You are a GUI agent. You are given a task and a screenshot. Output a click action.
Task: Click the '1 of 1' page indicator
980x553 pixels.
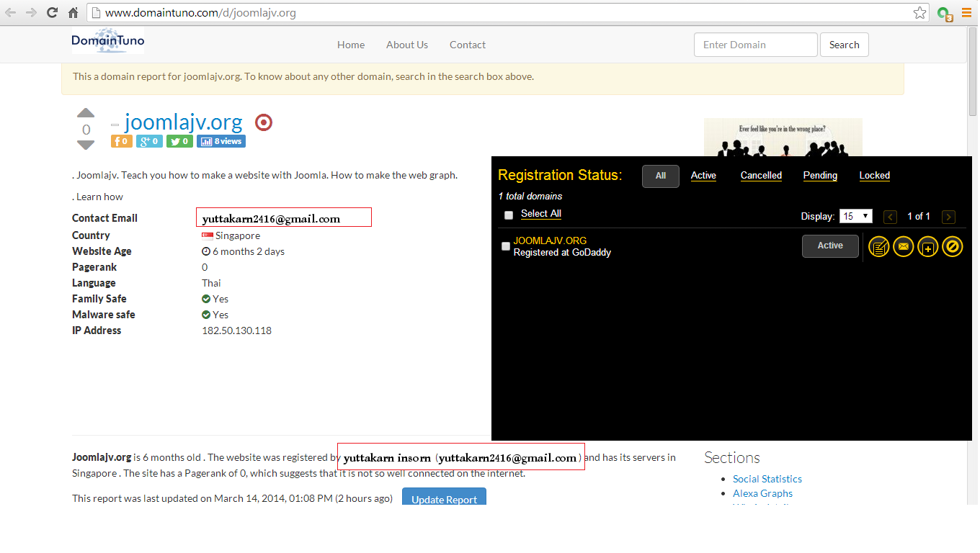pos(919,216)
